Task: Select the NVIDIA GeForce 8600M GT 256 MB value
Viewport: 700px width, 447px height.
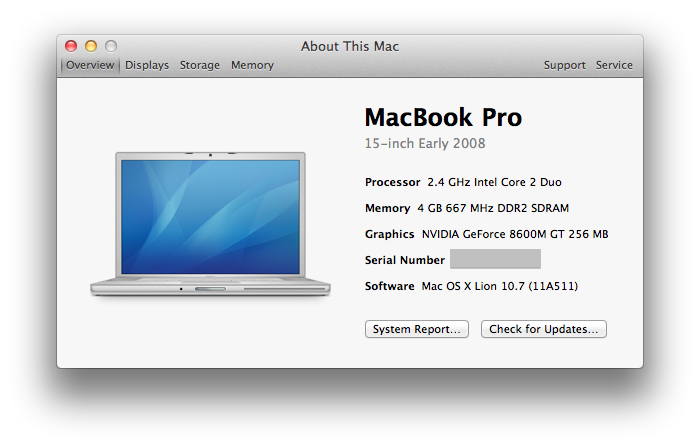Action: (x=515, y=234)
